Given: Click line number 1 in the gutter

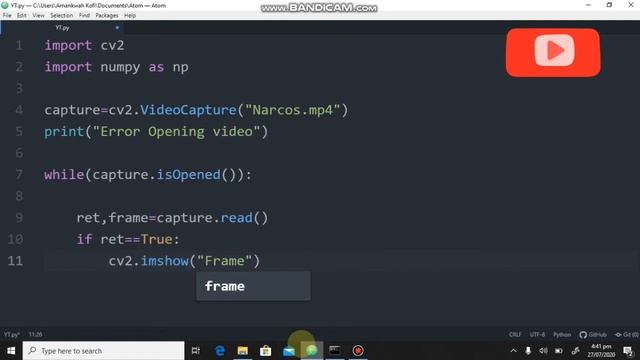Looking at the screenshot, I should pos(19,45).
